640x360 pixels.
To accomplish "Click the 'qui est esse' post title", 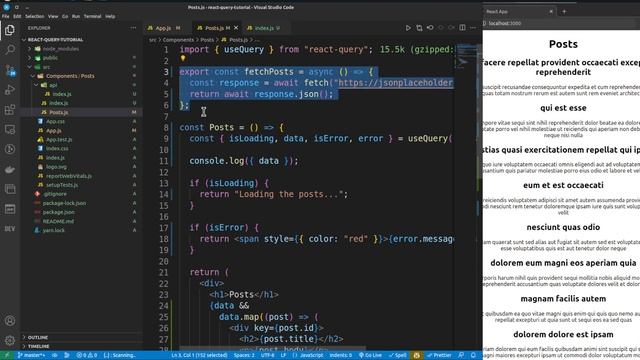I will (x=563, y=108).
